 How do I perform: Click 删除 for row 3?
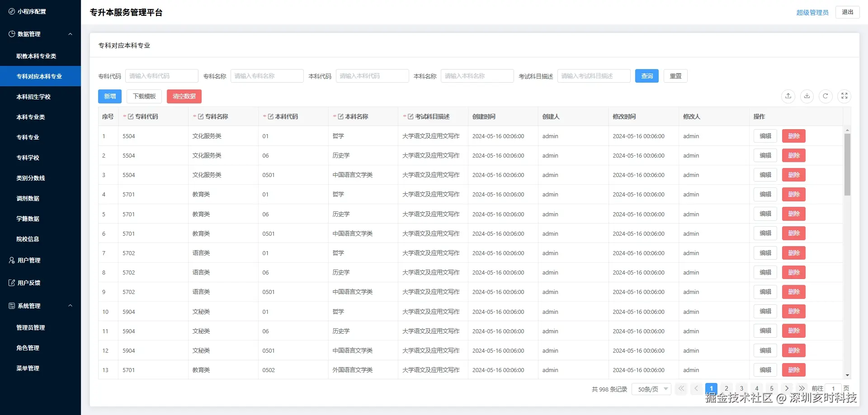tap(794, 175)
